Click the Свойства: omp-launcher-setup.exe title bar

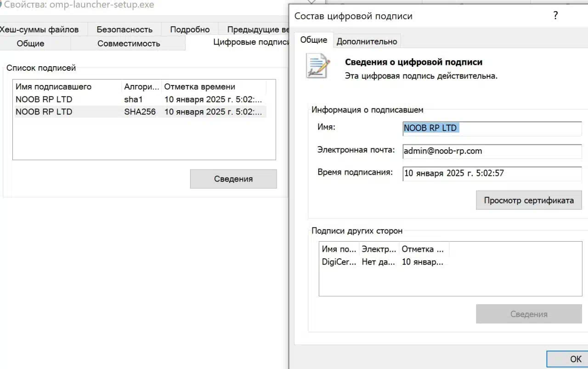(79, 6)
